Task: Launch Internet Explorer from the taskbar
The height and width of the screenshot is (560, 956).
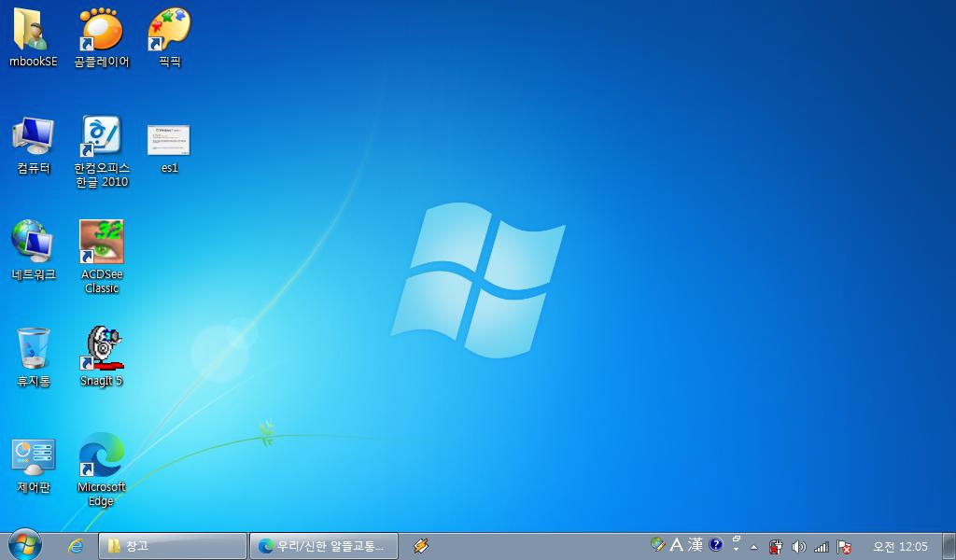Action: (x=75, y=546)
